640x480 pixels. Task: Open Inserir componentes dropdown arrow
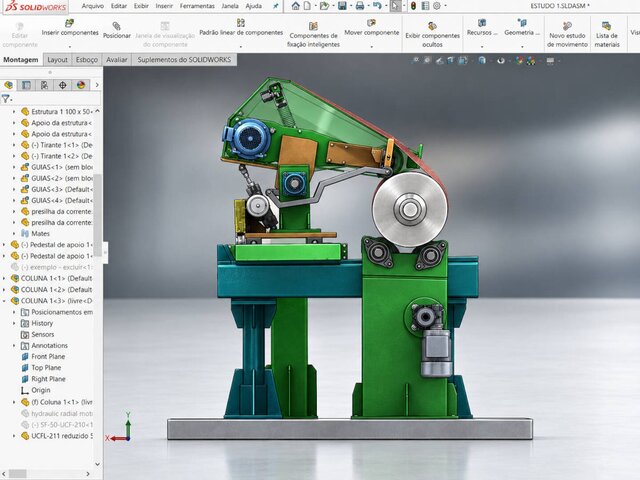[x=70, y=46]
